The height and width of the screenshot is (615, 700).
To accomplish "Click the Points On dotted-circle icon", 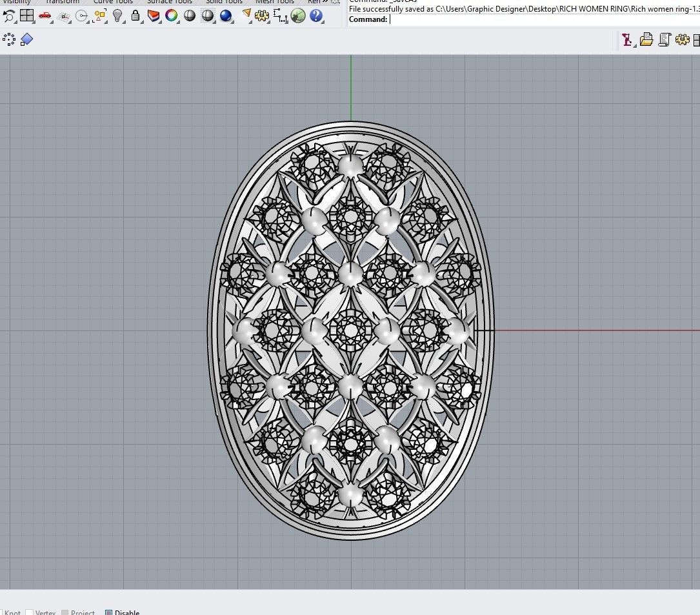I will point(9,40).
